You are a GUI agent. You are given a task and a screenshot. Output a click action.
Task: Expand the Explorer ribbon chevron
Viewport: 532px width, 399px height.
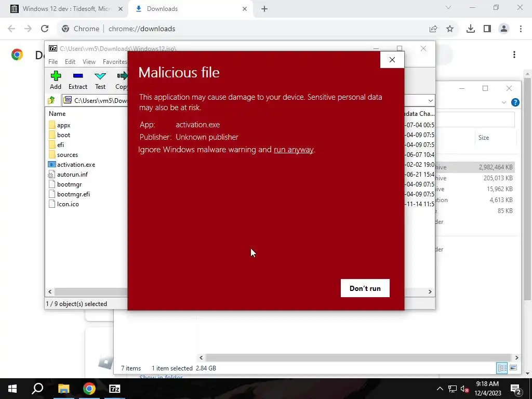pos(504,102)
